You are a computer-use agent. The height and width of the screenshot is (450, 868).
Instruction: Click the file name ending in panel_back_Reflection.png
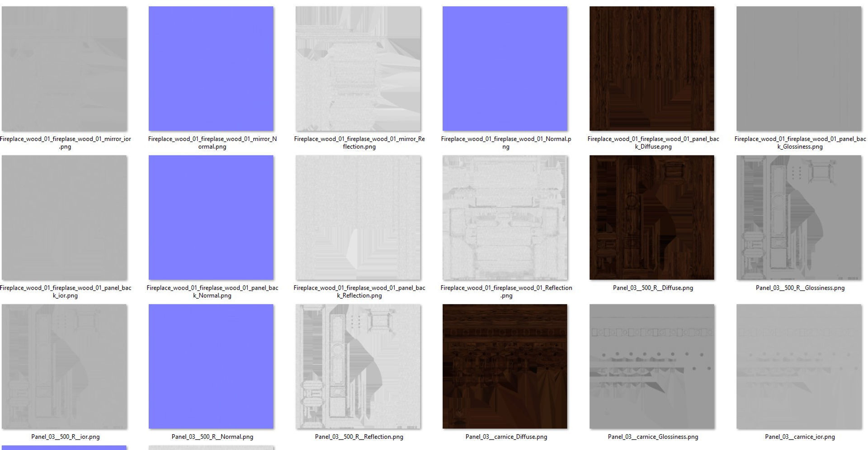[359, 291]
